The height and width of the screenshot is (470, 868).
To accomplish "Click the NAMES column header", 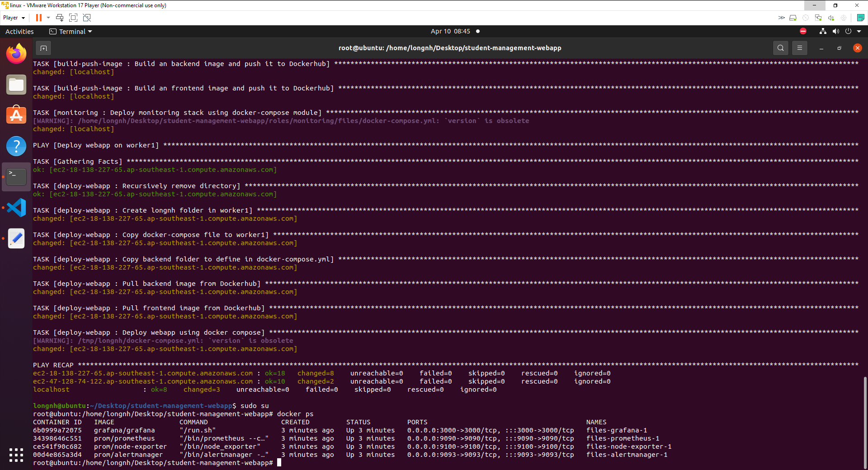I will 596,422.
